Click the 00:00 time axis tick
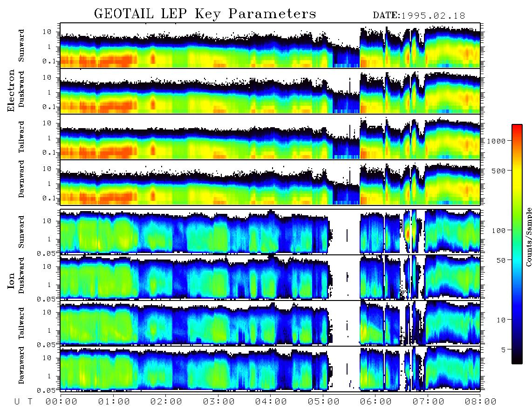Screen dimensions: 532x410 (x=61, y=402)
